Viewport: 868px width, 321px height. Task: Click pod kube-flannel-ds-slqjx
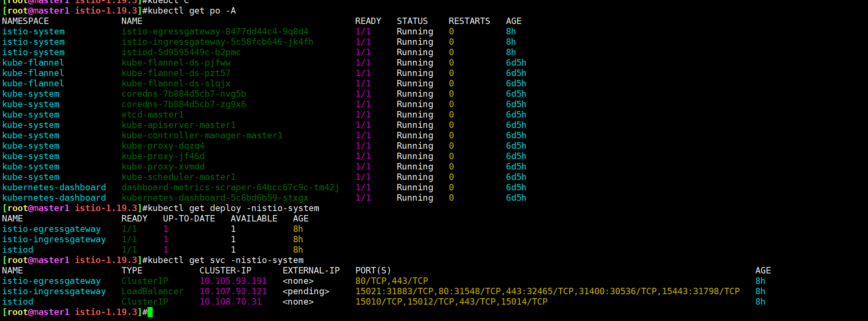click(176, 84)
